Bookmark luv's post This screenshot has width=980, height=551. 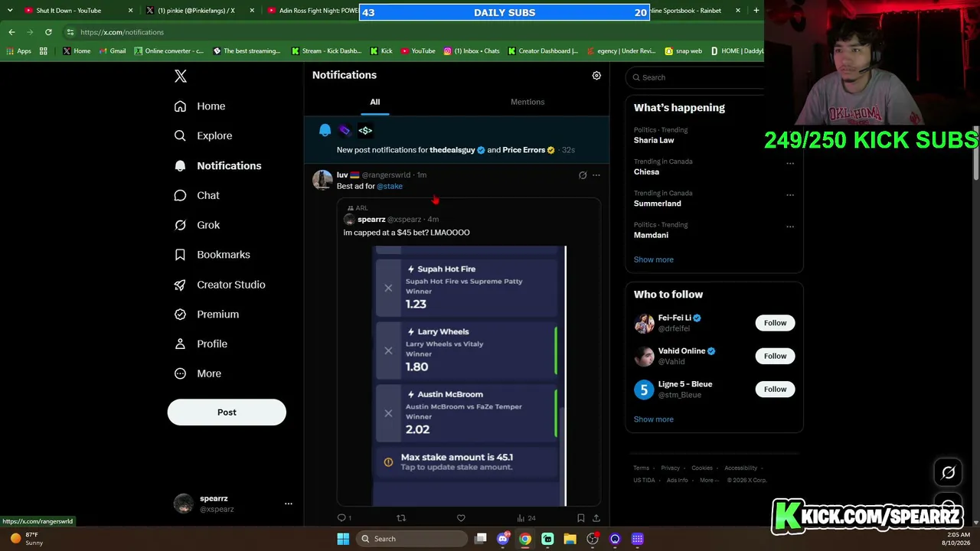(581, 518)
